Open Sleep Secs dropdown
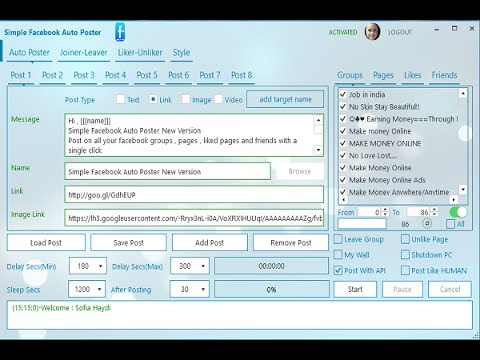Viewport: 480px width, 360px height. pyautogui.click(x=87, y=289)
